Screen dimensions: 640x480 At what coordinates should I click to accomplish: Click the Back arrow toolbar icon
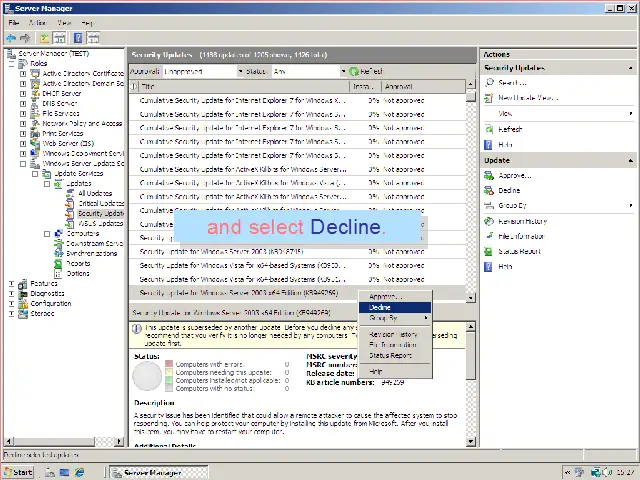[x=11, y=38]
